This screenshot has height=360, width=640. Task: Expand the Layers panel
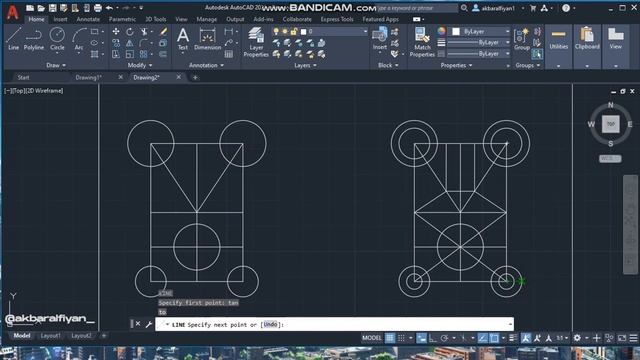305,65
